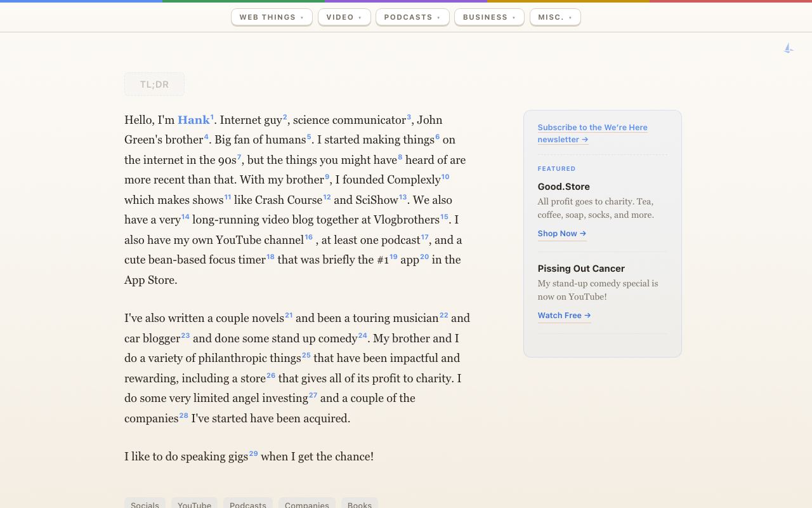
Task: Click the Good.Store featured heading
Action: pos(564,187)
